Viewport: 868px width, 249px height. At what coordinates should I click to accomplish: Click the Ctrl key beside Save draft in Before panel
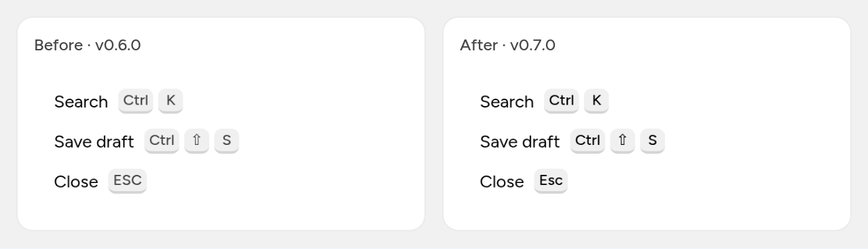tap(162, 141)
